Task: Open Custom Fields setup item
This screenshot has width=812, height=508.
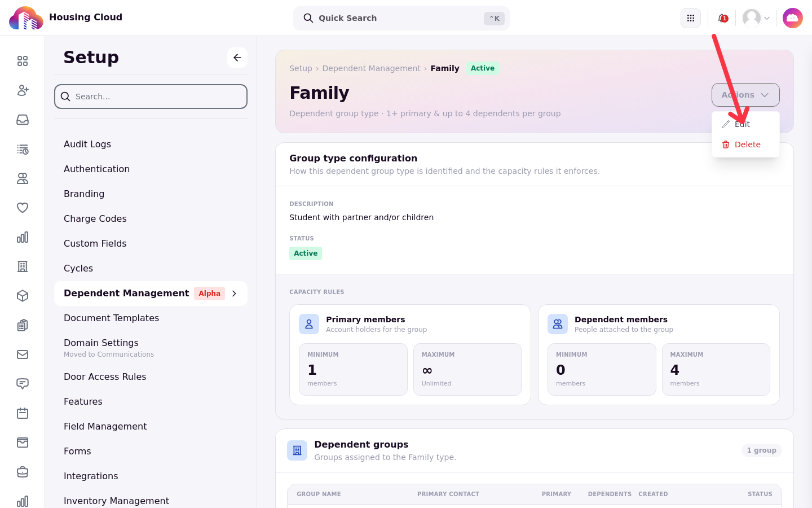Action: click(x=151, y=244)
